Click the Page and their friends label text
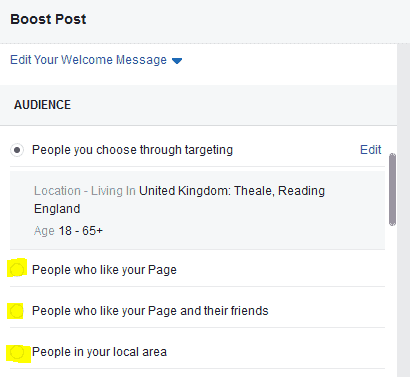Image resolution: width=410 pixels, height=377 pixels. [150, 311]
